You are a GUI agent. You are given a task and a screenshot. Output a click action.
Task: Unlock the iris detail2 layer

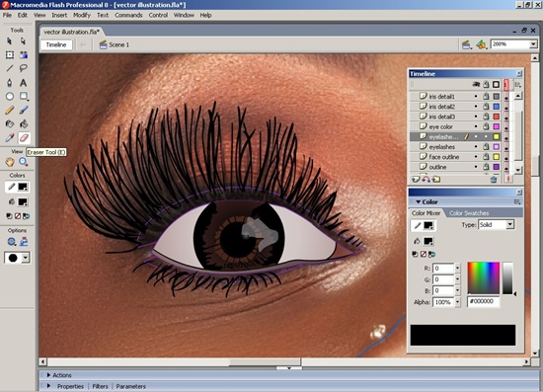tap(486, 107)
